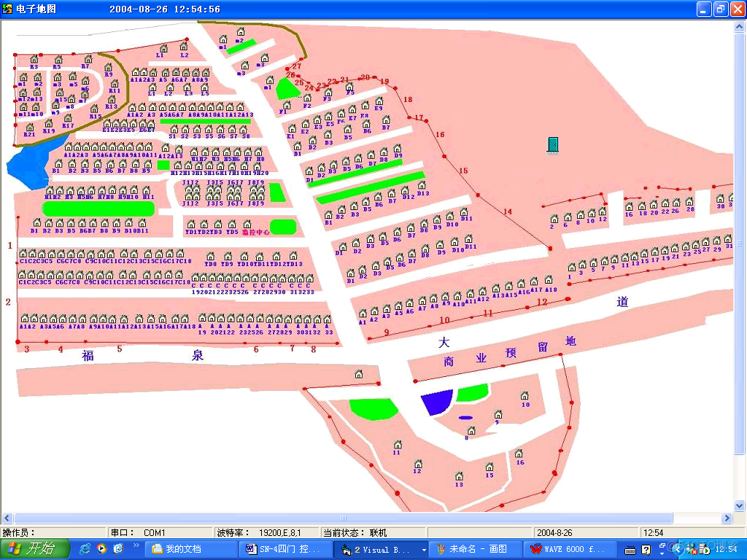Switch to 我的文档 taskbar window
Viewport: 747px width, 560px height.
[x=193, y=549]
